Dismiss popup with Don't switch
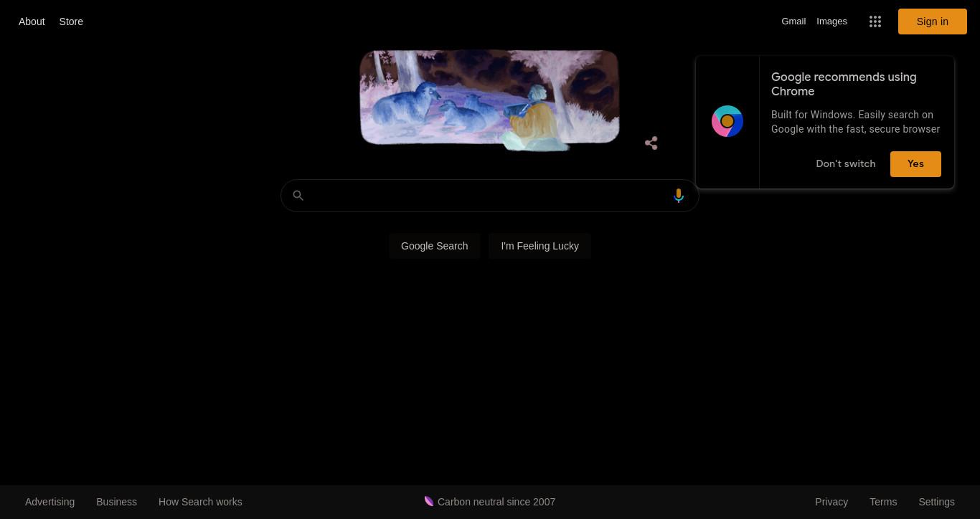The image size is (980, 519). click(x=845, y=164)
